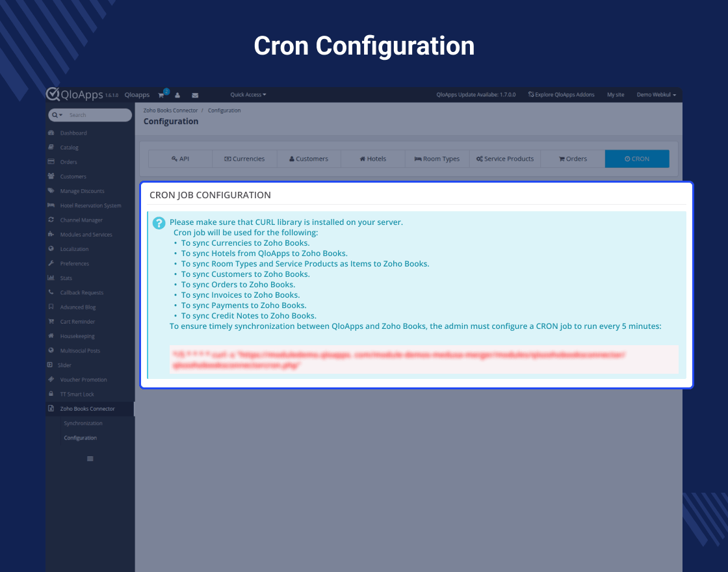The width and height of the screenshot is (728, 572).
Task: Switch to the Service Products tab
Action: click(x=504, y=159)
